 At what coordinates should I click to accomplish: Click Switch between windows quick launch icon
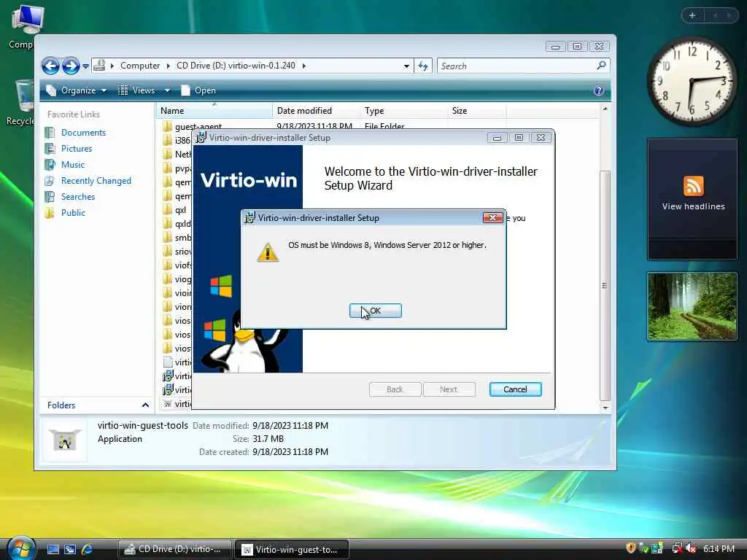click(x=70, y=549)
